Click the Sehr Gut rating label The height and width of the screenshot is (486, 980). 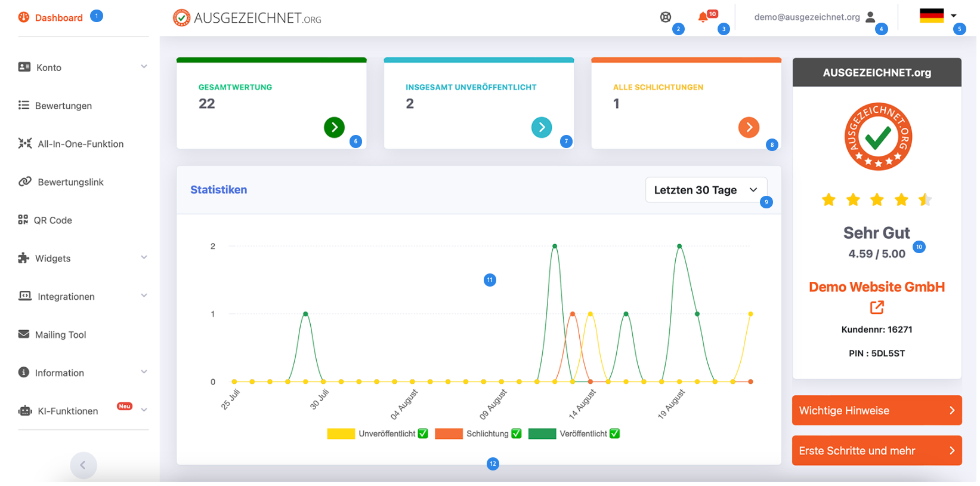pos(877,233)
